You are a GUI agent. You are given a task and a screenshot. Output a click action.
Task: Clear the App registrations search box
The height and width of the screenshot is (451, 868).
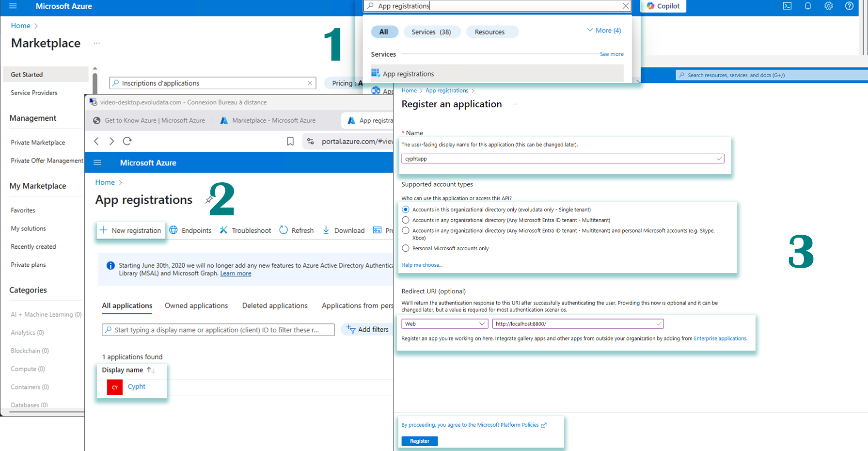[626, 6]
